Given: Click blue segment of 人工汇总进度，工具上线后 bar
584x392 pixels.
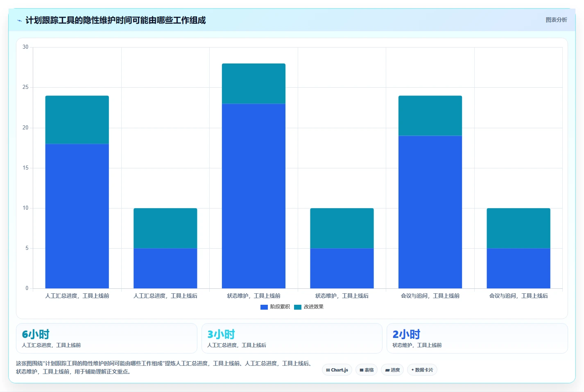Looking at the screenshot, I should point(165,268).
